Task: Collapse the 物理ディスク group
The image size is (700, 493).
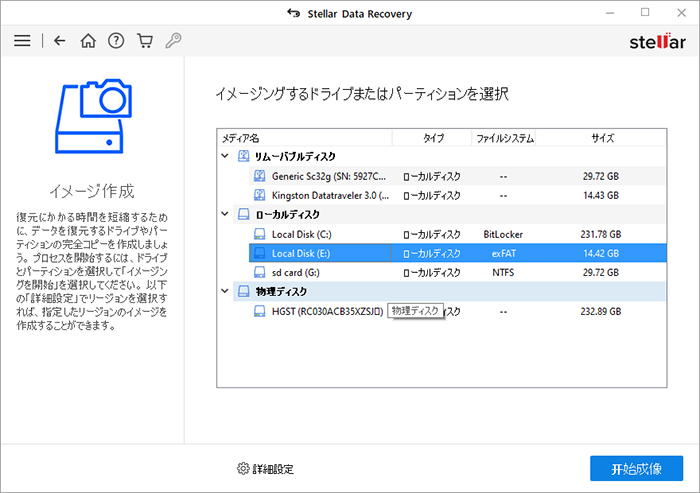Action: (224, 292)
